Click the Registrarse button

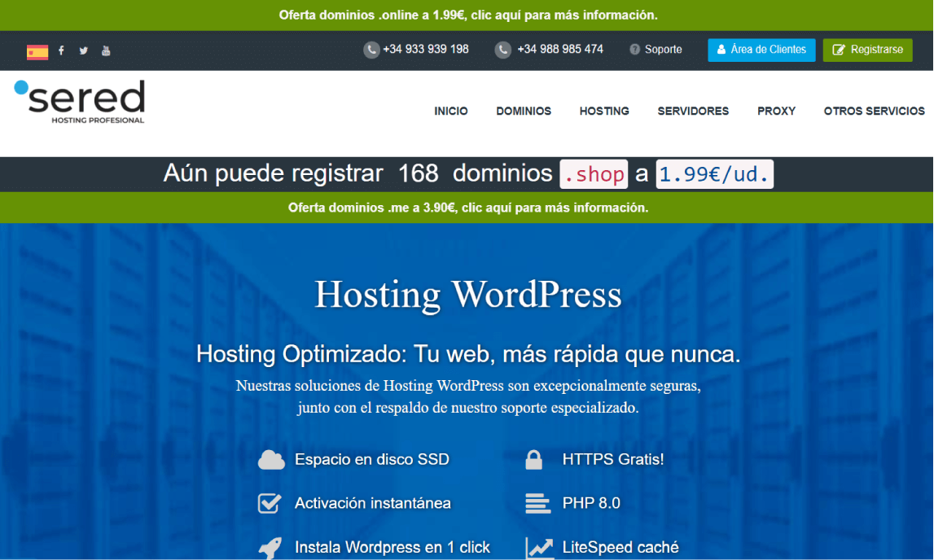pos(867,50)
